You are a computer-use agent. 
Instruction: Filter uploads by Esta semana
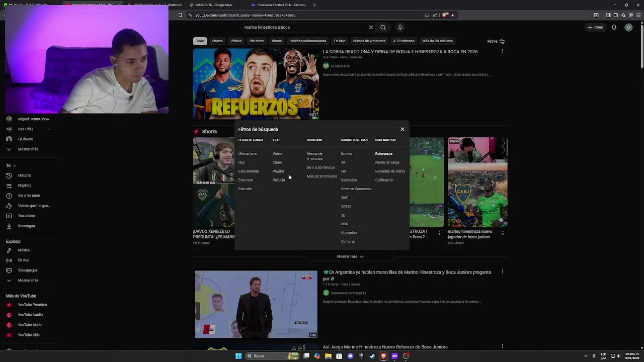(x=249, y=171)
